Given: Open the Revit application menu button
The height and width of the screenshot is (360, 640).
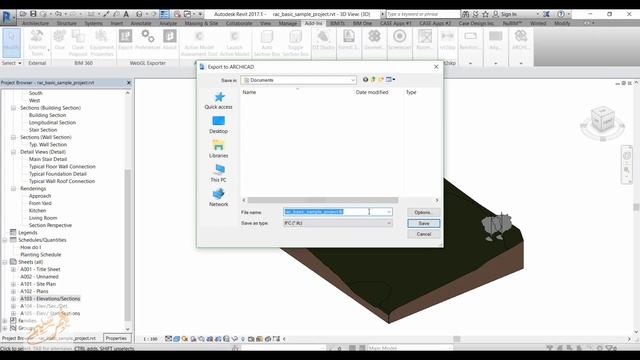Looking at the screenshot, I should pyautogui.click(x=7, y=17).
